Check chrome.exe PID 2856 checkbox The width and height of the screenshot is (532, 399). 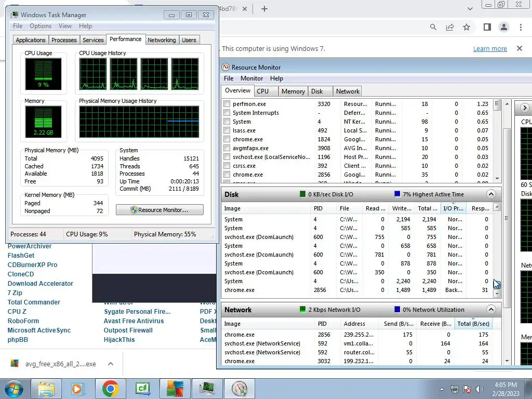pyautogui.click(x=227, y=175)
